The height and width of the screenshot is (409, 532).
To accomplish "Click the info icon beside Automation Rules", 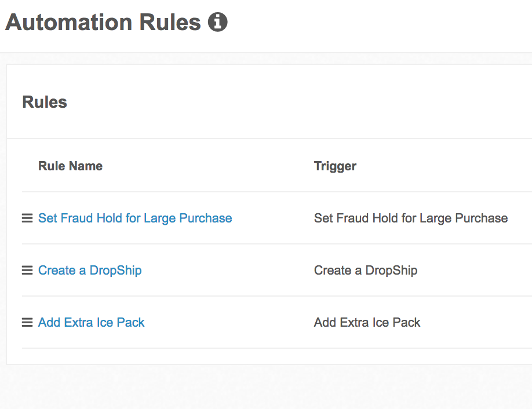I will pyautogui.click(x=218, y=23).
